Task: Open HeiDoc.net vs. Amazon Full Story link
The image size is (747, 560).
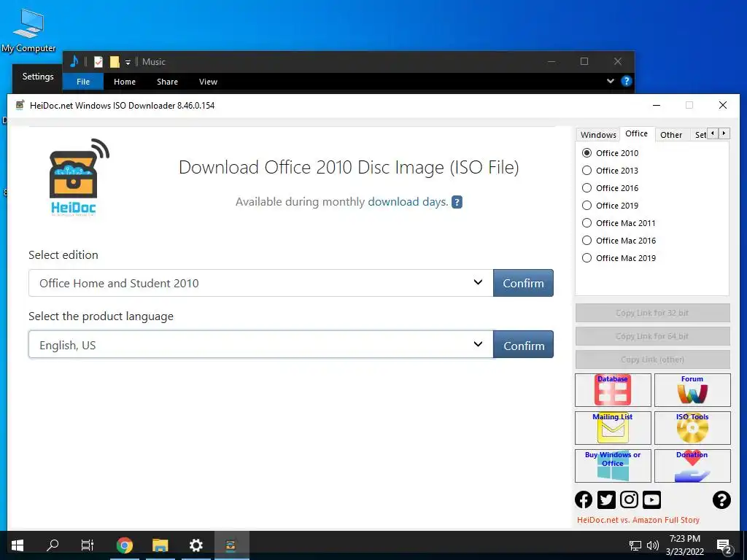Action: click(x=638, y=520)
